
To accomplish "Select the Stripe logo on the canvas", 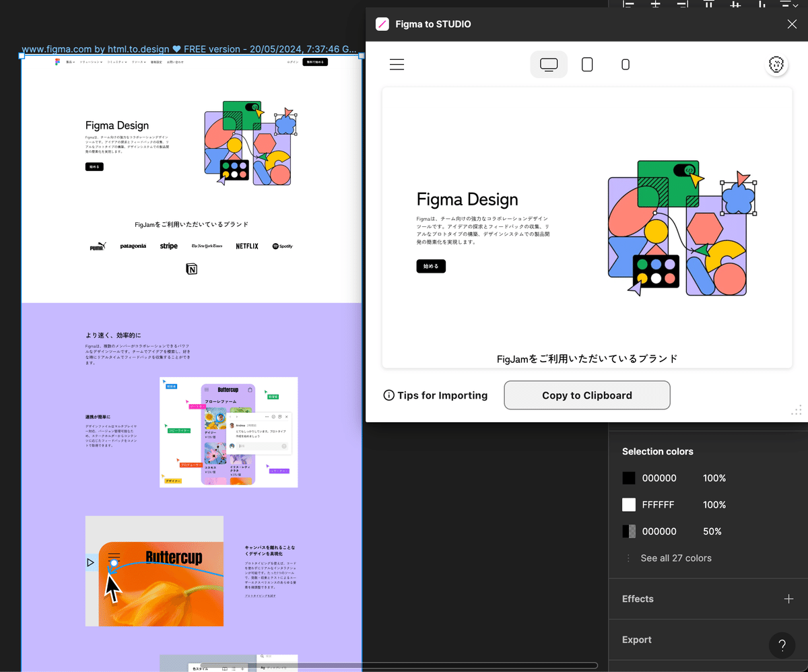I will [169, 246].
